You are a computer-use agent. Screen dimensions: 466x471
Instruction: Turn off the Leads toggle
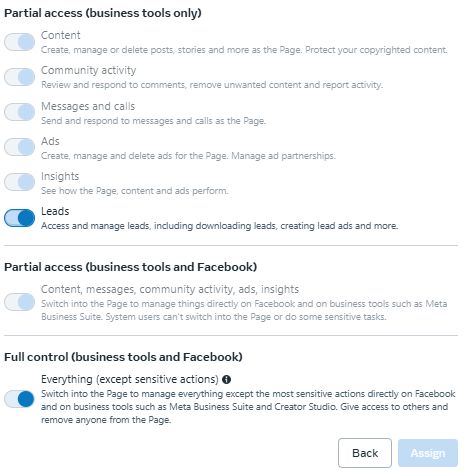pos(19,218)
